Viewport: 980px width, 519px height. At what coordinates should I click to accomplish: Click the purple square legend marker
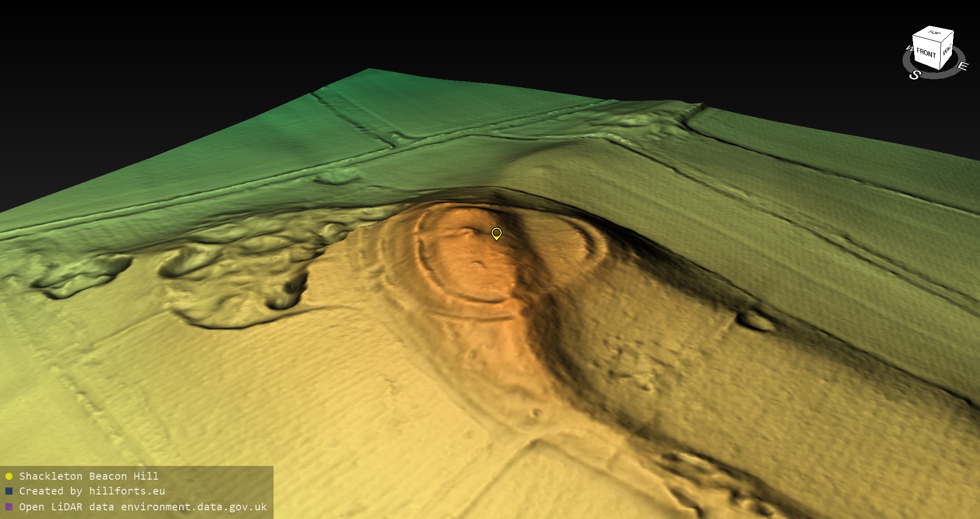pos(9,507)
